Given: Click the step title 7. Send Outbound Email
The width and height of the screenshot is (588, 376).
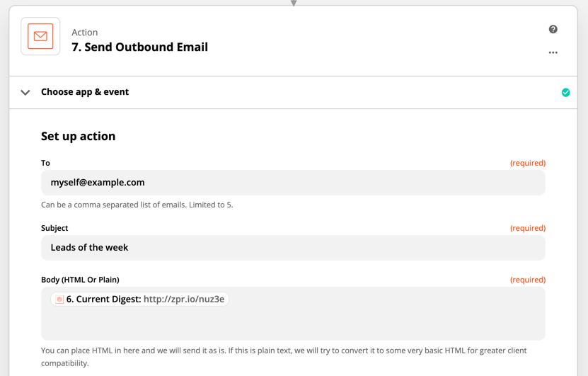Looking at the screenshot, I should click(x=139, y=47).
